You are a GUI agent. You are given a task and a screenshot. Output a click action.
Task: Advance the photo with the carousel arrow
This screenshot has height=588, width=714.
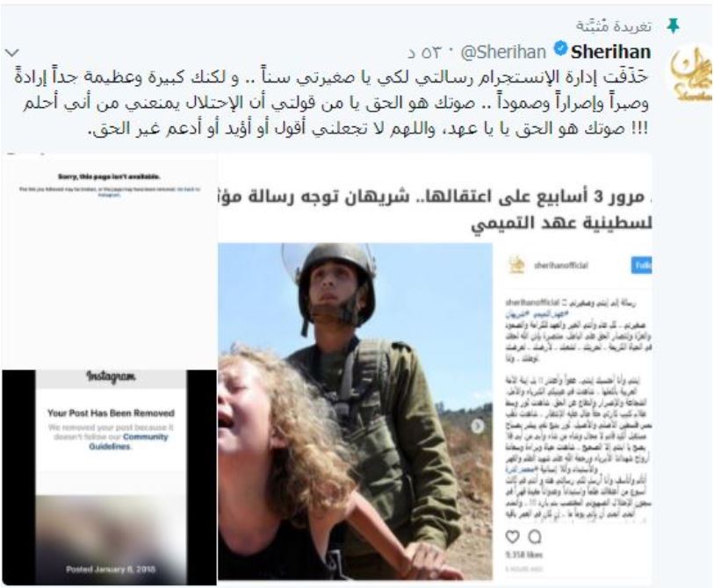(477, 427)
